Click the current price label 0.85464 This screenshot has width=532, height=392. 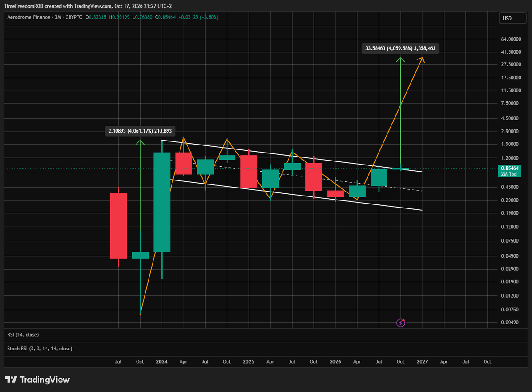coord(511,168)
